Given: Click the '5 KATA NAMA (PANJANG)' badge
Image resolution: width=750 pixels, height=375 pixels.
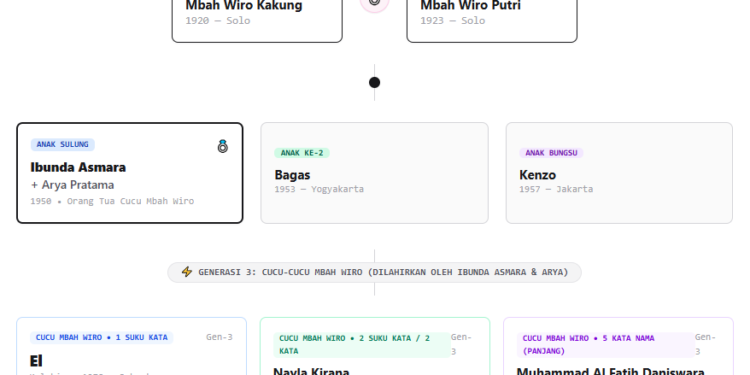Looking at the screenshot, I should tap(606, 344).
